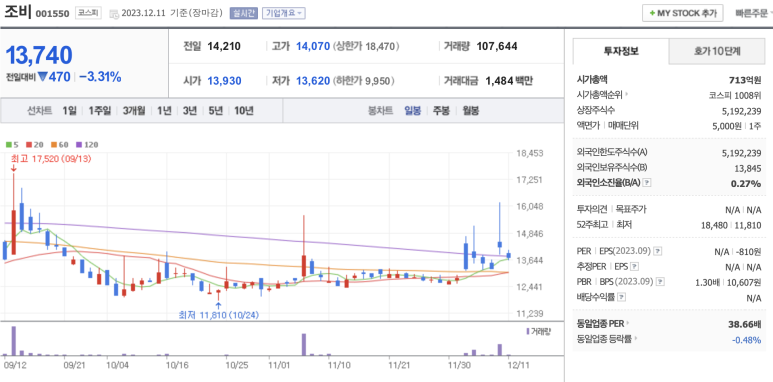
Task: Select the 주봉 weekly candle chart
Action: [x=441, y=110]
